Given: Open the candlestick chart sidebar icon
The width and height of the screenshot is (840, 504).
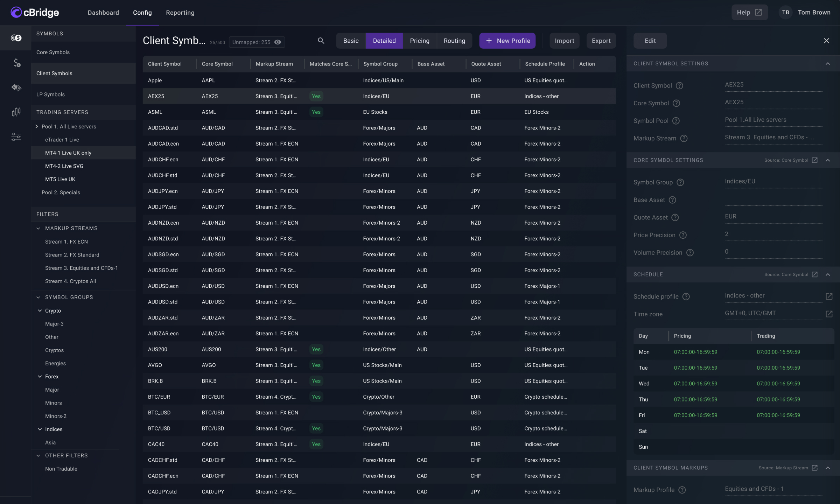Looking at the screenshot, I should (x=16, y=112).
